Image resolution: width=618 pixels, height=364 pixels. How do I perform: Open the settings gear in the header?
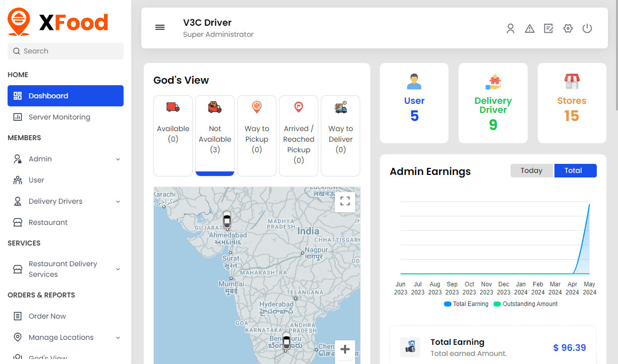click(568, 29)
